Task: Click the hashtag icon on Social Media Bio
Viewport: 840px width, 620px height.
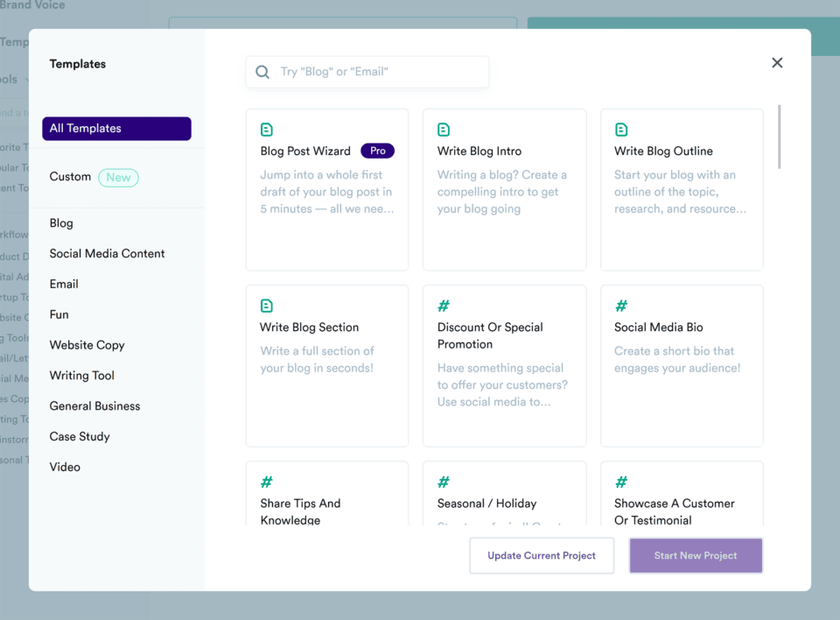Action: (621, 306)
